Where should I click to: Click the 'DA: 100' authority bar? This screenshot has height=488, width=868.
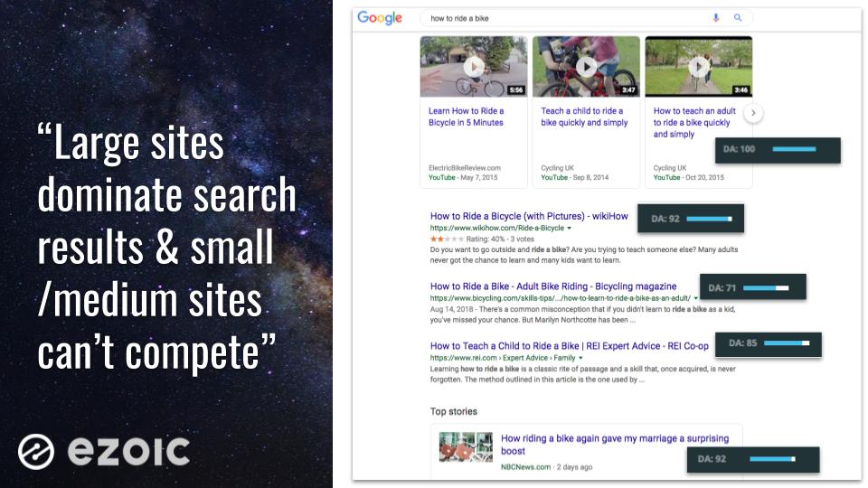778,150
